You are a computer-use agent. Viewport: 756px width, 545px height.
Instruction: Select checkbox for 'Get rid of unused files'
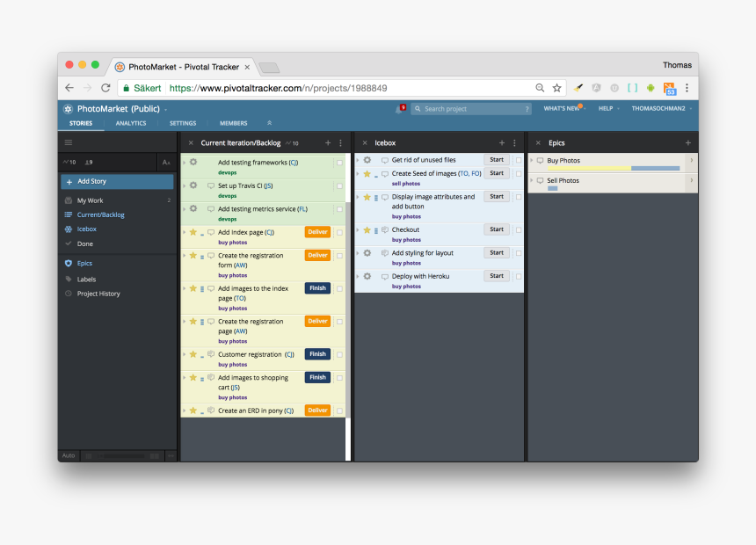tap(519, 160)
